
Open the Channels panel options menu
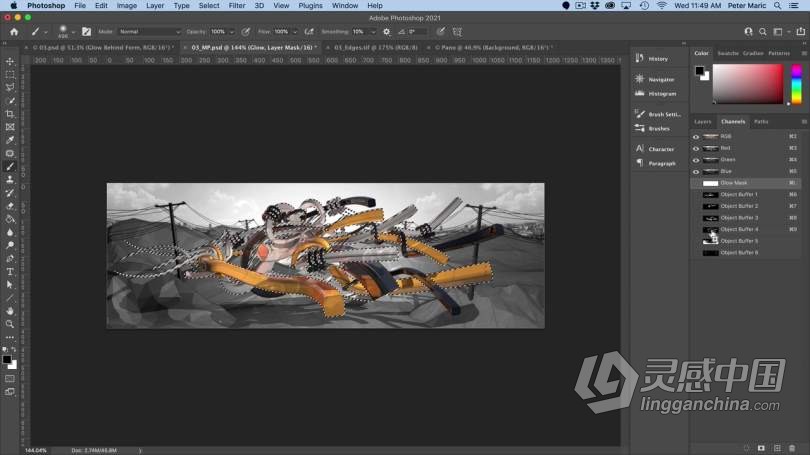coord(804,122)
